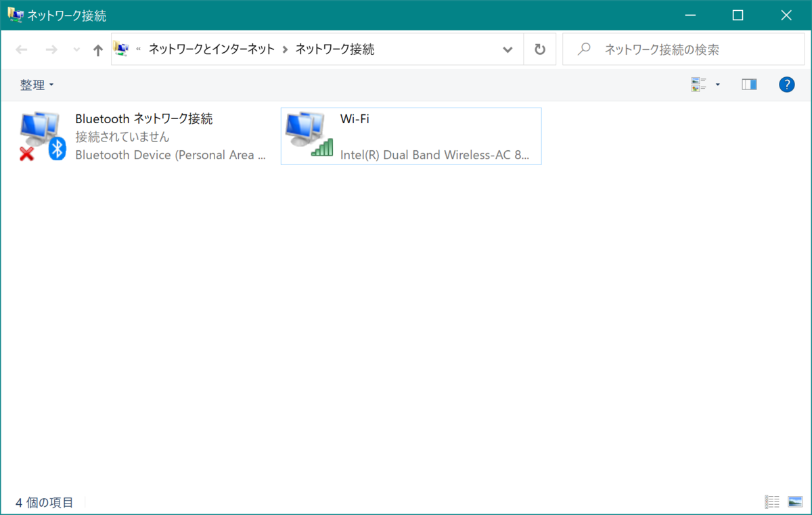Select ネットワークとインターネット breadcrumb
This screenshot has width=812, height=515.
212,49
